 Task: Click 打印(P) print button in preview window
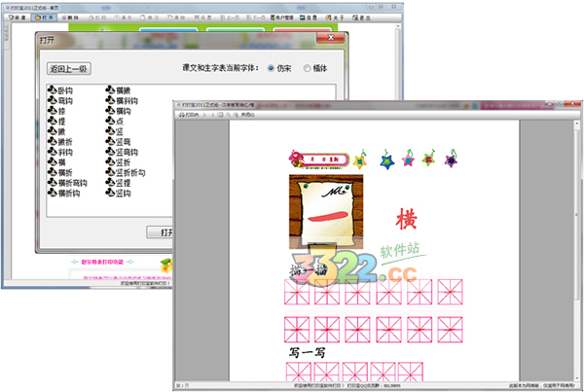(189, 115)
